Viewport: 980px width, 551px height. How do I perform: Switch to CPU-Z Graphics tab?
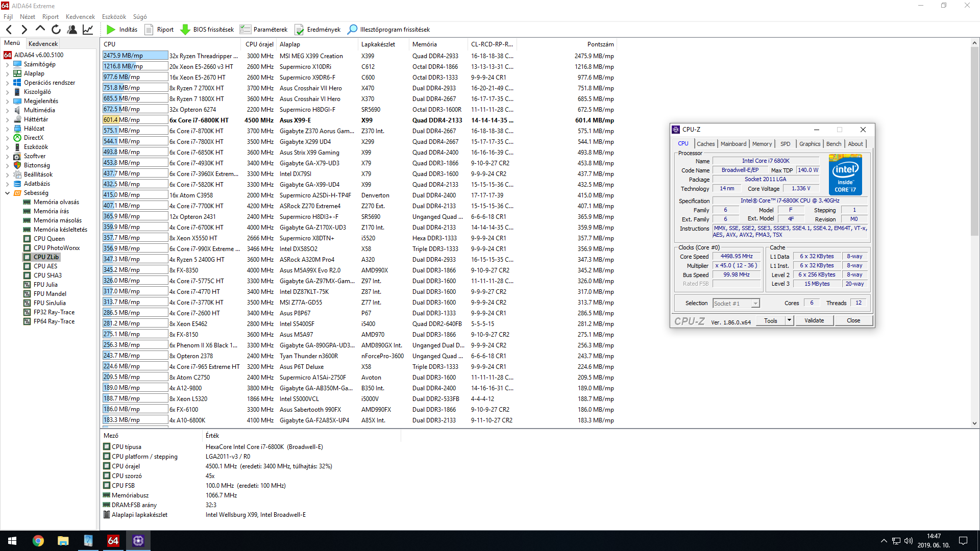coord(810,144)
